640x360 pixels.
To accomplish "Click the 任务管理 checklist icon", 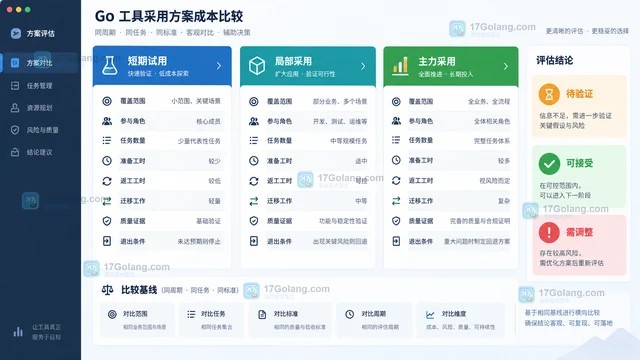I will point(15,86).
